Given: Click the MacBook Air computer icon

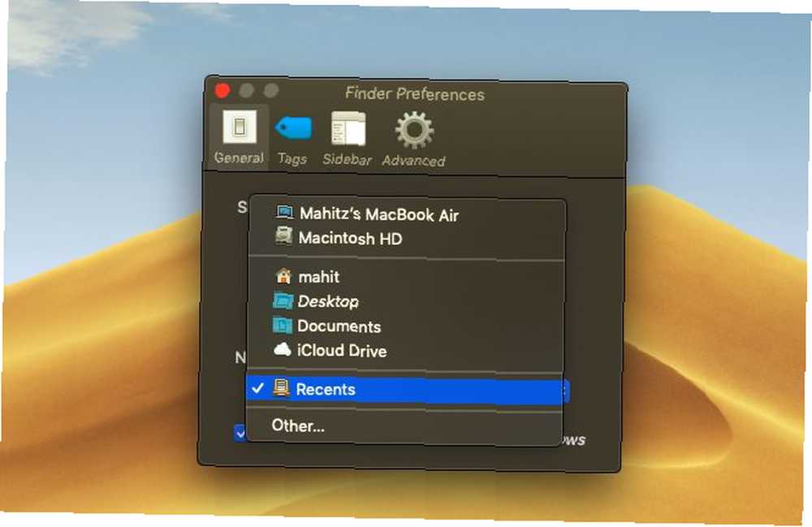Looking at the screenshot, I should point(284,212).
